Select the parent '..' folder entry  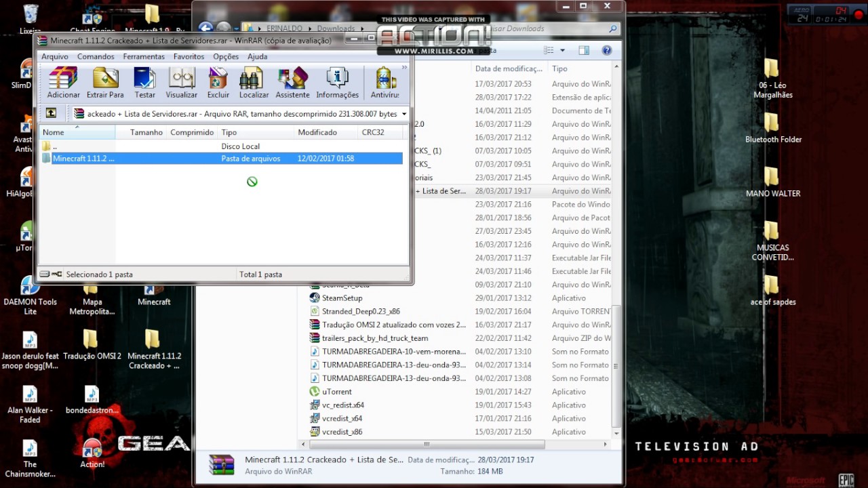point(222,146)
